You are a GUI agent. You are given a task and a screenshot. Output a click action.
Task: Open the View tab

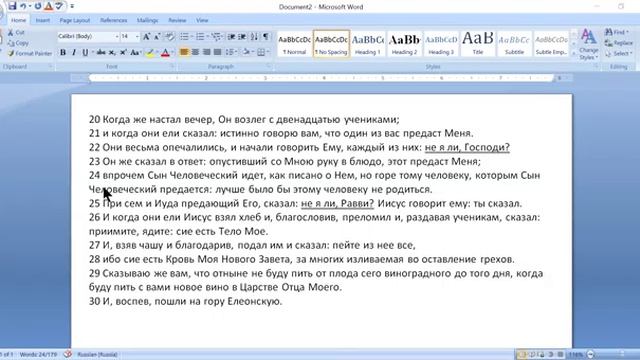202,20
